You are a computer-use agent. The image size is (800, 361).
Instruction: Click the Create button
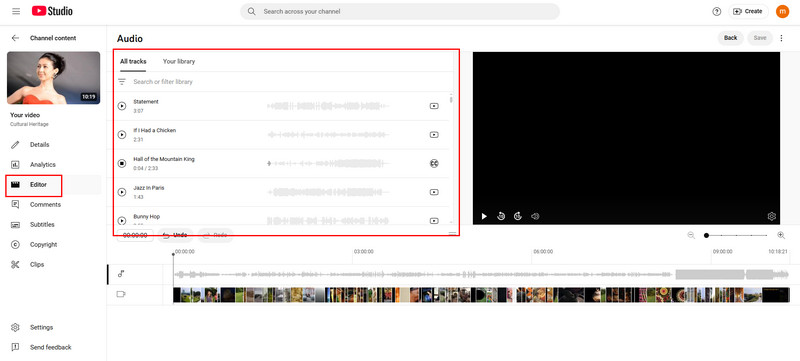pos(748,11)
